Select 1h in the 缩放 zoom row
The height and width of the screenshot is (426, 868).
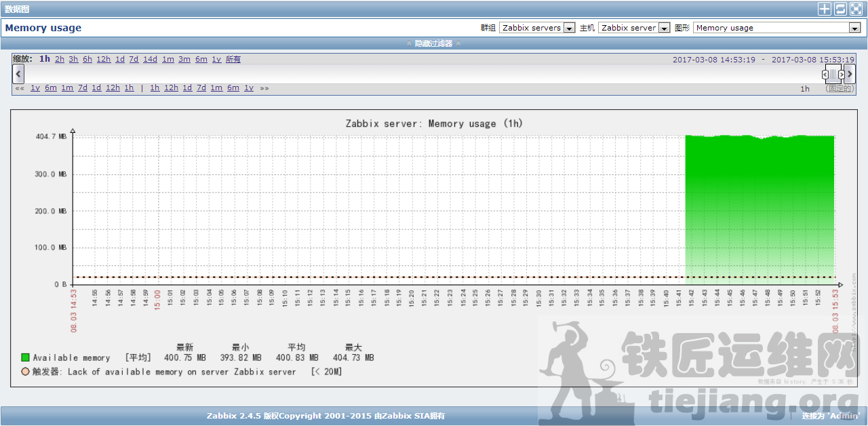[45, 59]
